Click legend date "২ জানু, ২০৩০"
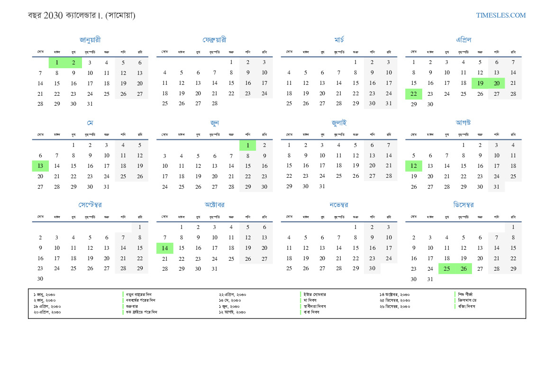Screen dimensions: 554x392 45,301
